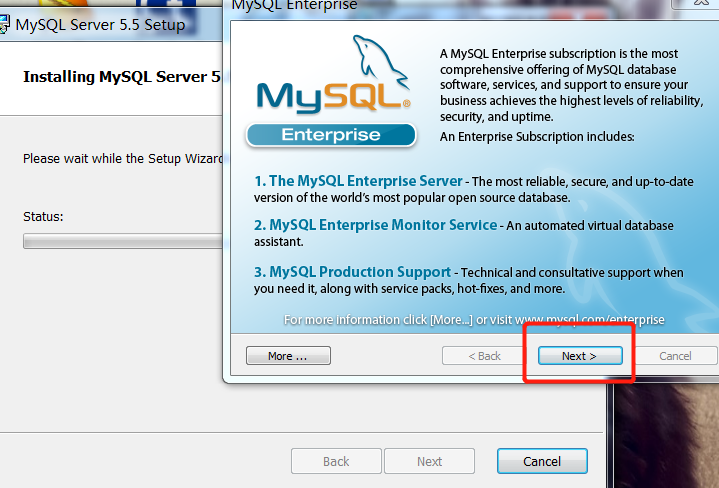Open the More ... button
Screen dimensions: 719x488
pyautogui.click(x=288, y=356)
